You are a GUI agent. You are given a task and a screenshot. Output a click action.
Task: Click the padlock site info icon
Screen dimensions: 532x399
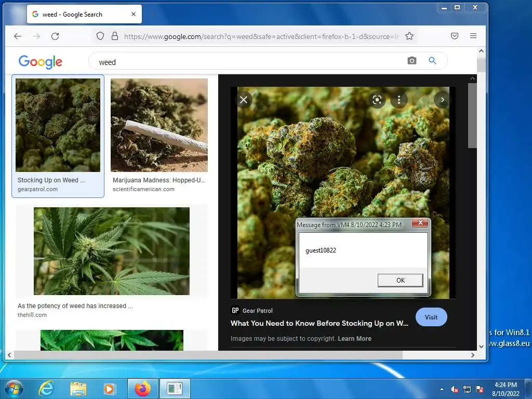115,36
